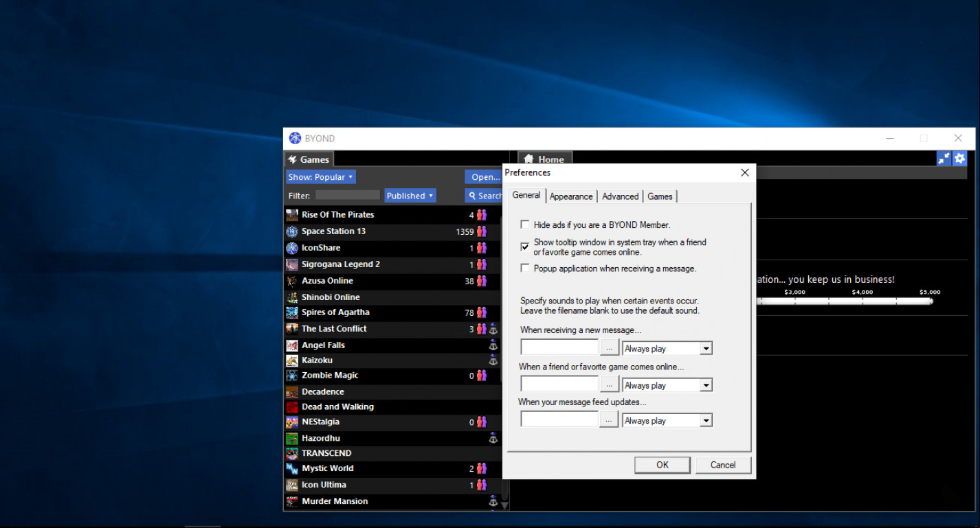
Task: Click the Murder Mansion game icon
Action: [292, 501]
